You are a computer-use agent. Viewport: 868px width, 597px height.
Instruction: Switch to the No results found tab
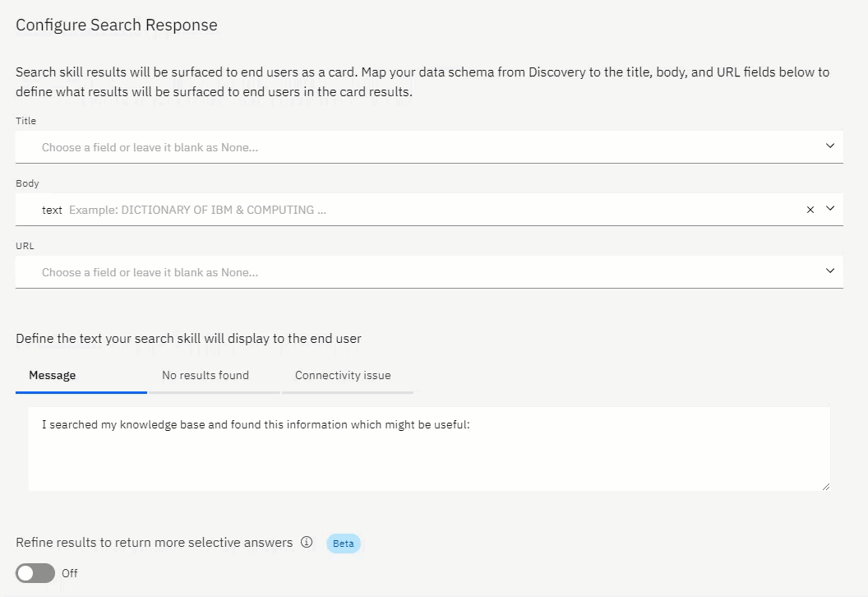click(205, 376)
